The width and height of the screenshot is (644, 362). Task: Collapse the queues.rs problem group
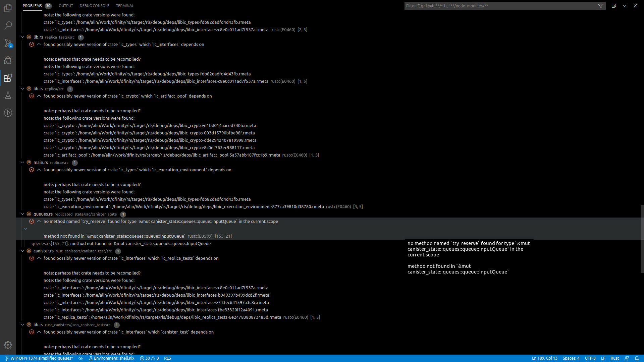click(22, 214)
